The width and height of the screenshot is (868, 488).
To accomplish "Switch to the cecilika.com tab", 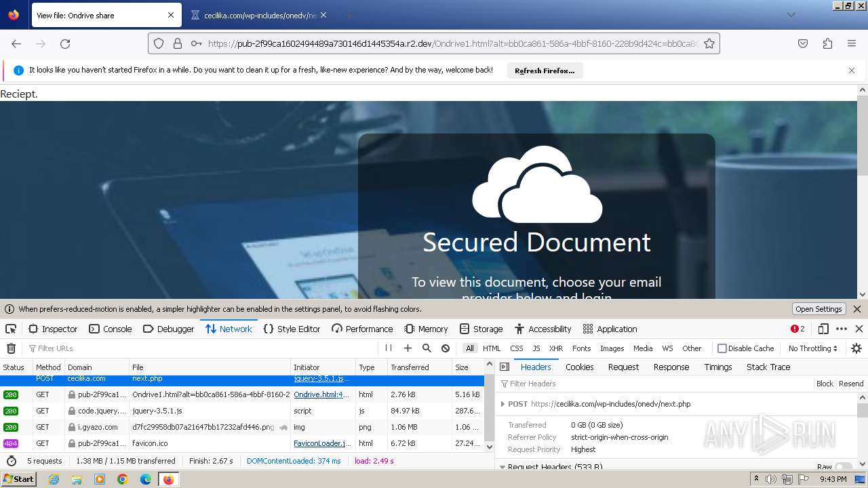I will (260, 15).
